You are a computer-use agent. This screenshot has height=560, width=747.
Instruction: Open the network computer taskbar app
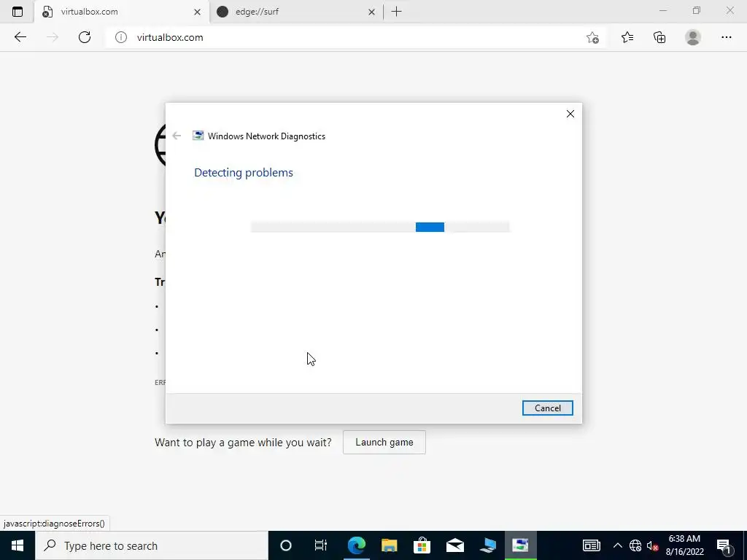pos(488,545)
